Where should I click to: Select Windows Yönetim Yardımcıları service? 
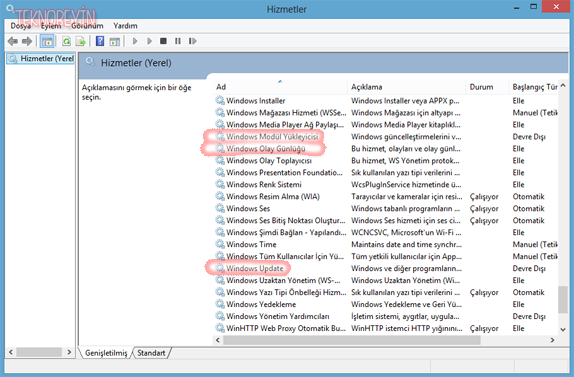click(x=277, y=316)
